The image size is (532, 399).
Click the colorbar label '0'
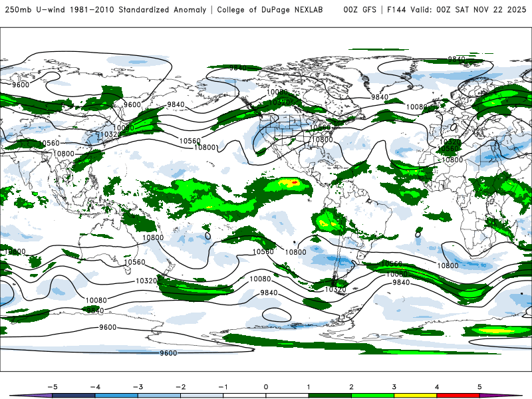pyautogui.click(x=266, y=387)
